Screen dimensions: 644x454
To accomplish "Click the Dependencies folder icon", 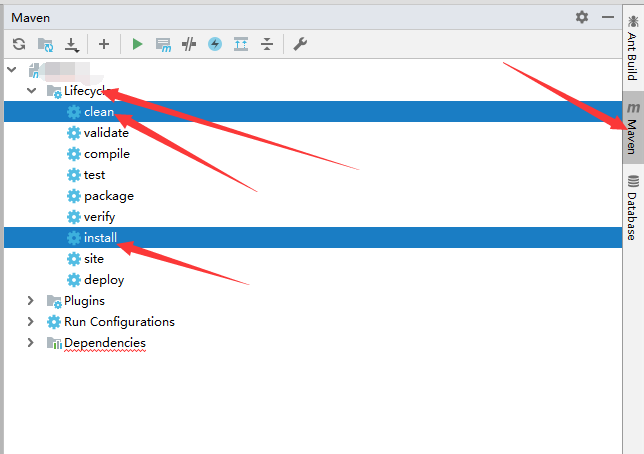I will pyautogui.click(x=54, y=343).
